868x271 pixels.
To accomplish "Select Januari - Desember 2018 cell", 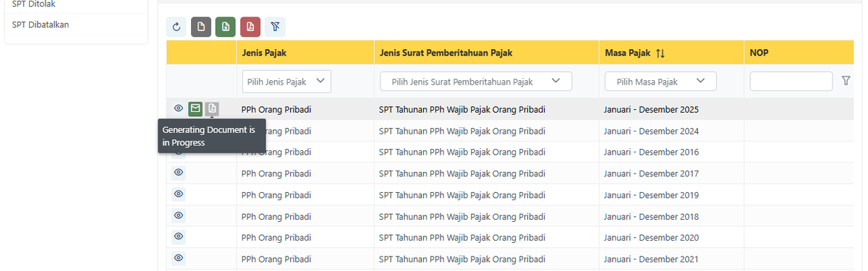I will coord(671,217).
